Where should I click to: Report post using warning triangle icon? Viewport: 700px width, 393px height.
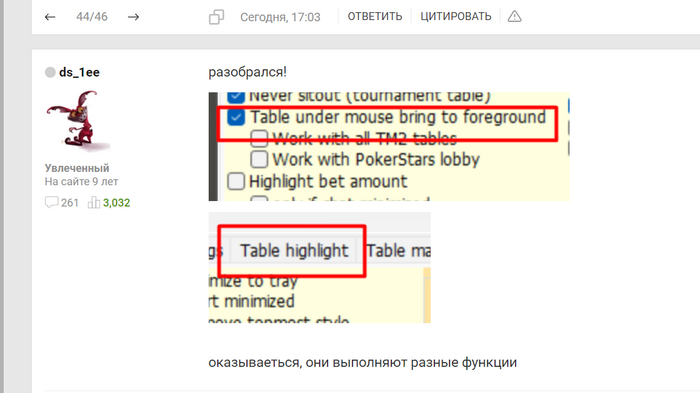(514, 17)
